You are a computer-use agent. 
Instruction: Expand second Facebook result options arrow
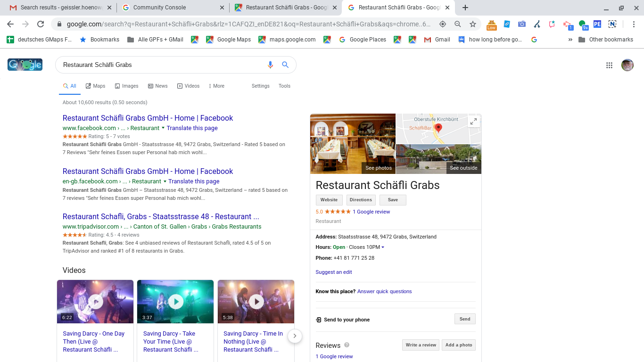point(165,181)
